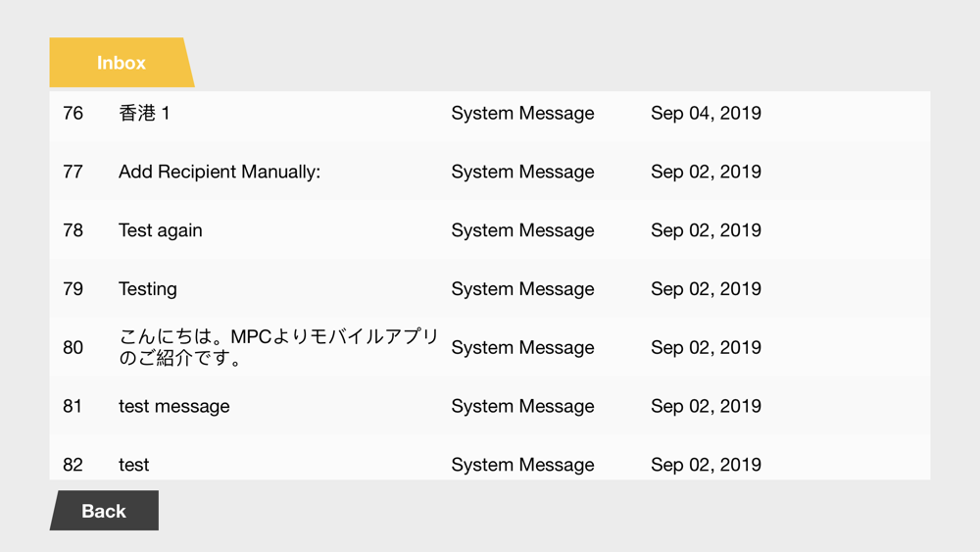Open message 82 titled test
Viewport: 980px width, 552px height.
[x=134, y=465]
